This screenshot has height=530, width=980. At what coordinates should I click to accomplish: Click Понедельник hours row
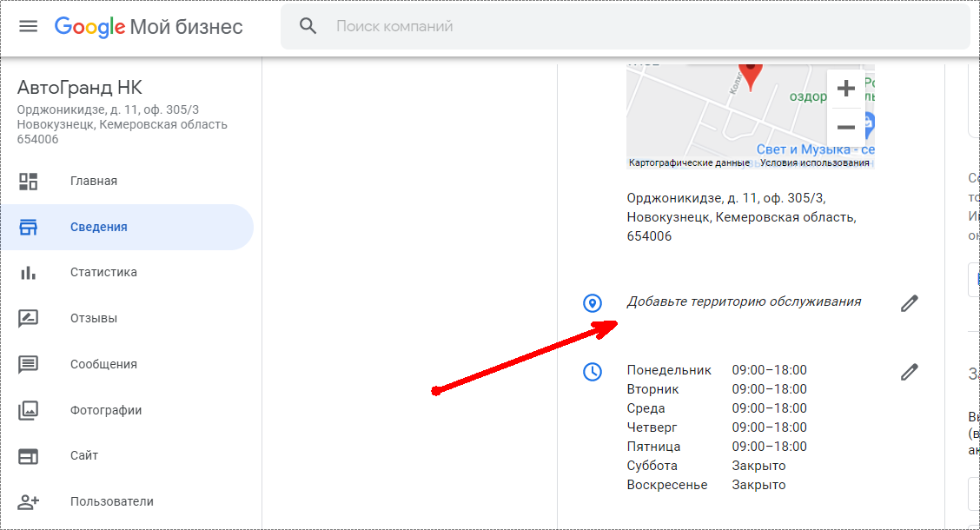[x=717, y=370]
